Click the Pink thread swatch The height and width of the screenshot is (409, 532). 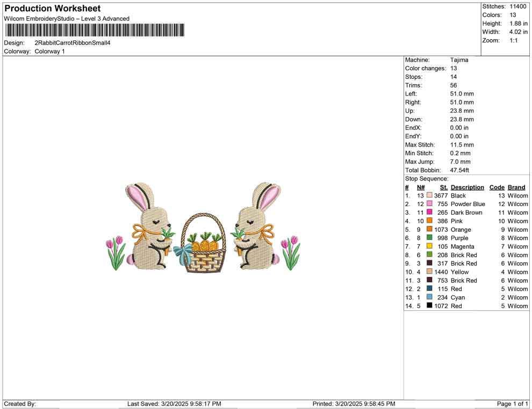pyautogui.click(x=429, y=221)
